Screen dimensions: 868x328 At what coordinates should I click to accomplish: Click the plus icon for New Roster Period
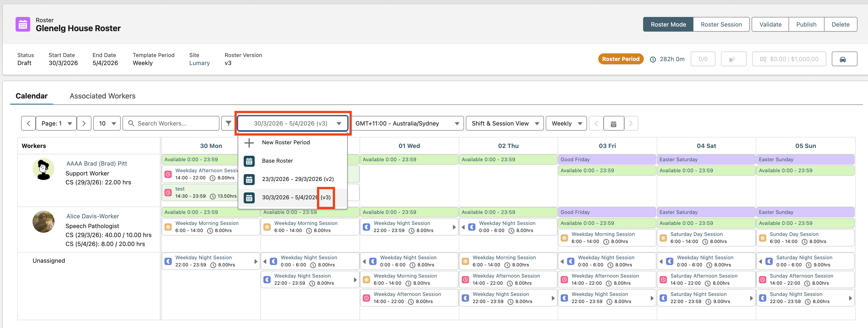(249, 143)
